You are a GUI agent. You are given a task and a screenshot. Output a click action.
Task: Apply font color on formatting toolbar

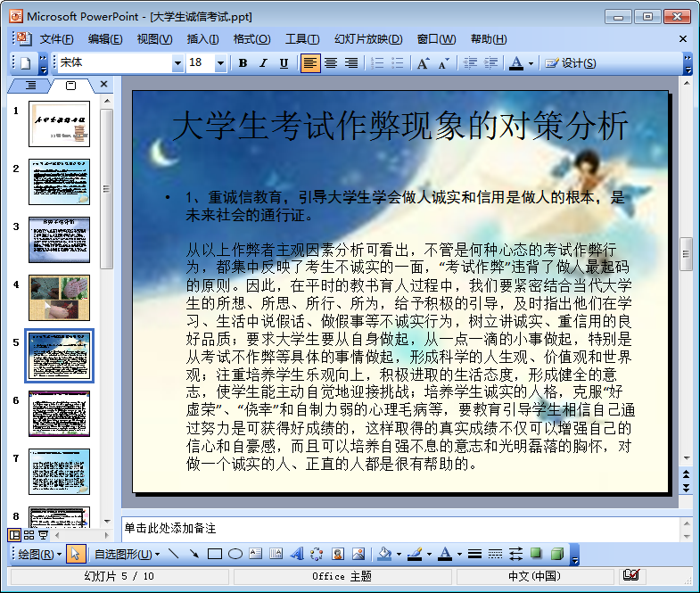coord(516,63)
